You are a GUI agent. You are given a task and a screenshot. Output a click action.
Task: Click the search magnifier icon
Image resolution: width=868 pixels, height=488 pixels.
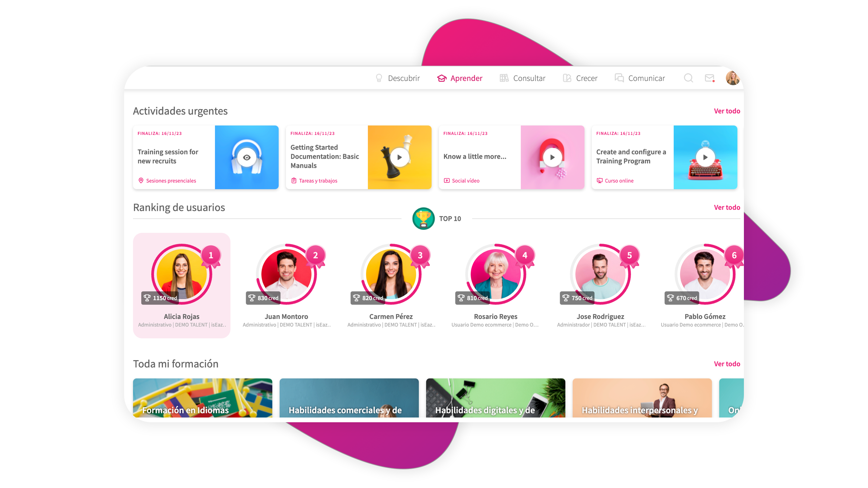coord(688,78)
